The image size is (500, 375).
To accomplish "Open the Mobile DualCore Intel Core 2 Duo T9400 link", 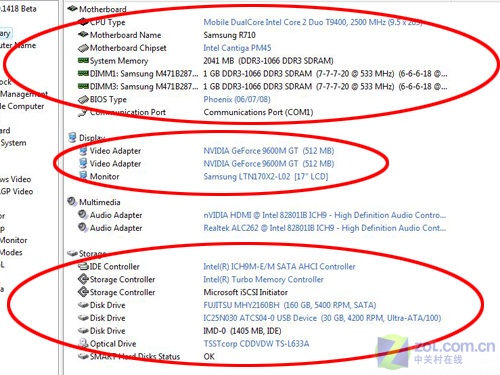I will (313, 22).
